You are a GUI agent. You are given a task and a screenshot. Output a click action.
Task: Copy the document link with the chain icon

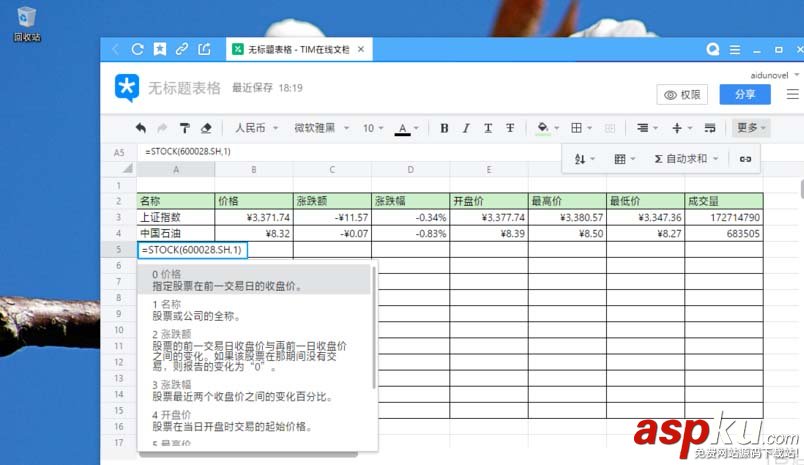182,49
